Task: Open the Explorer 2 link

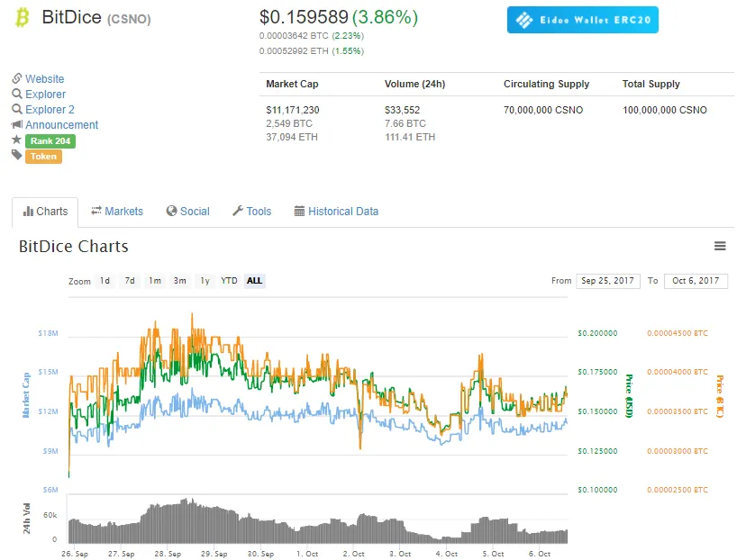Action: coord(50,109)
